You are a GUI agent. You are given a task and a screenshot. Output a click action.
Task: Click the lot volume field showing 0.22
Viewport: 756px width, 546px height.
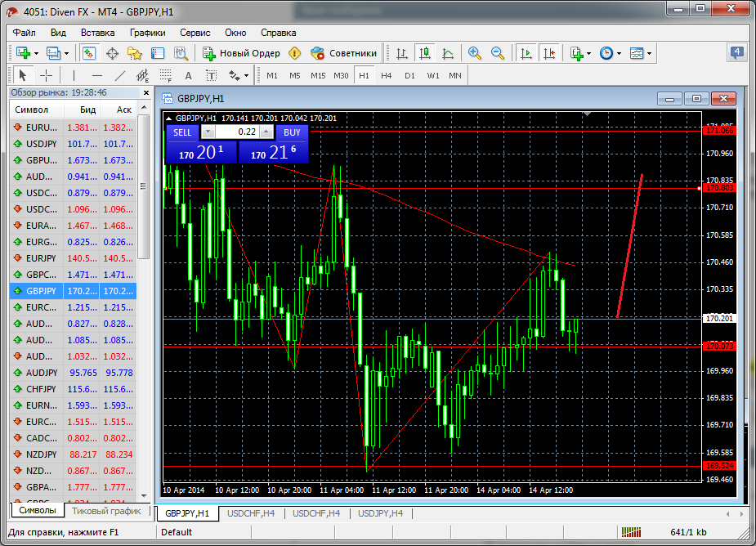pos(237,132)
